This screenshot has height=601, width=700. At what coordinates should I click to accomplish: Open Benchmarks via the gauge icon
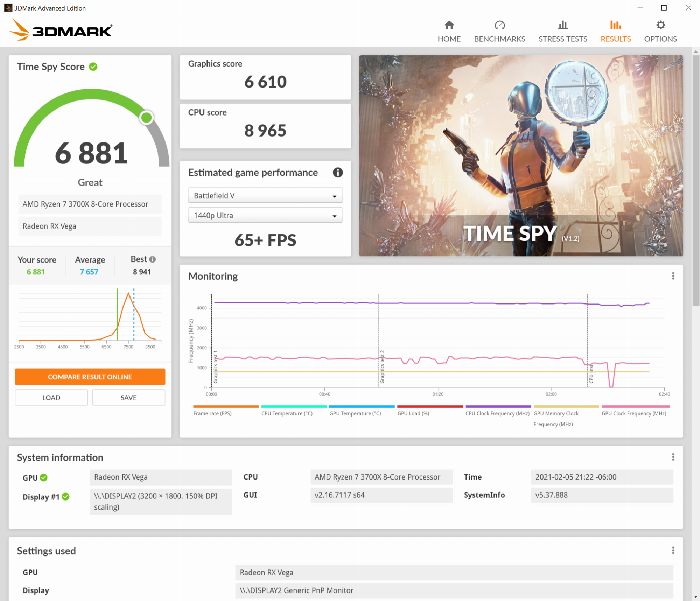499,25
